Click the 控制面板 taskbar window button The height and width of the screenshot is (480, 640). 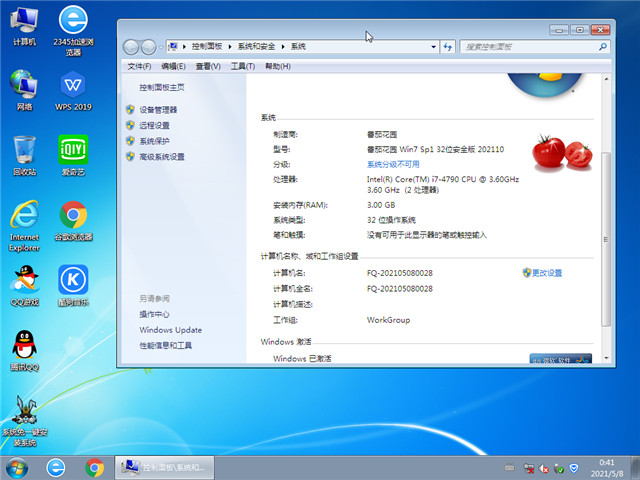coord(164,468)
